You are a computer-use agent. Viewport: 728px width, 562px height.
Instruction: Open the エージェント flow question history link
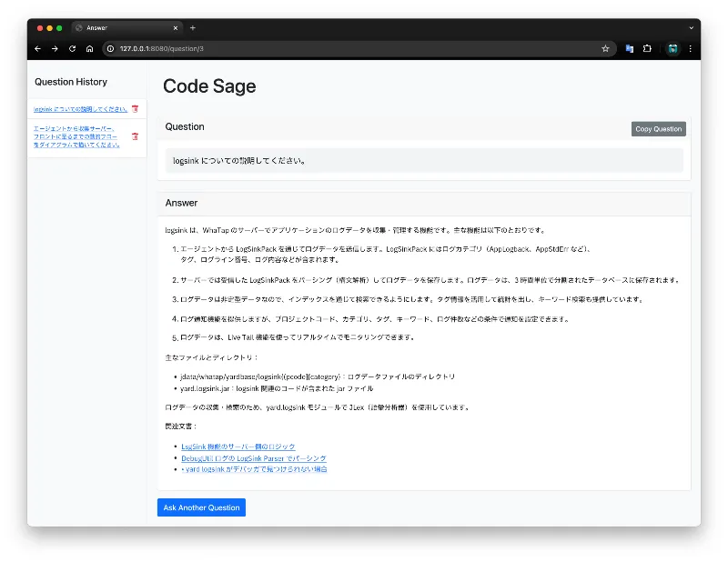pyautogui.click(x=76, y=136)
